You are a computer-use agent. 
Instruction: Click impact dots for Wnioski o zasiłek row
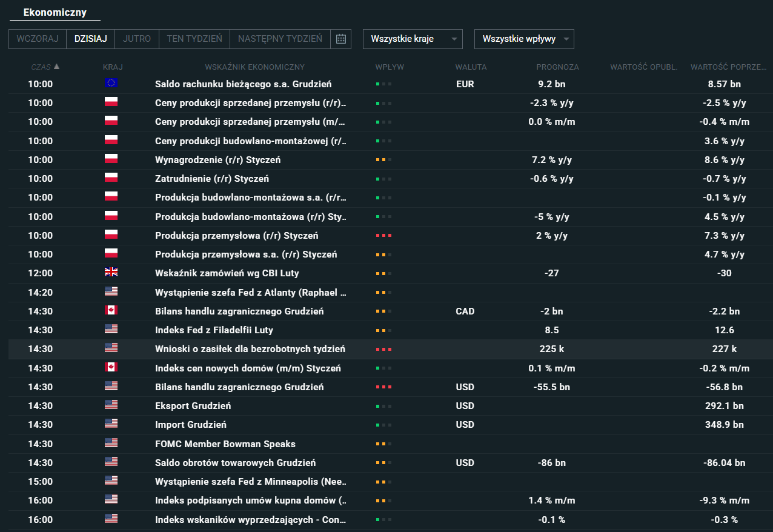pos(383,349)
